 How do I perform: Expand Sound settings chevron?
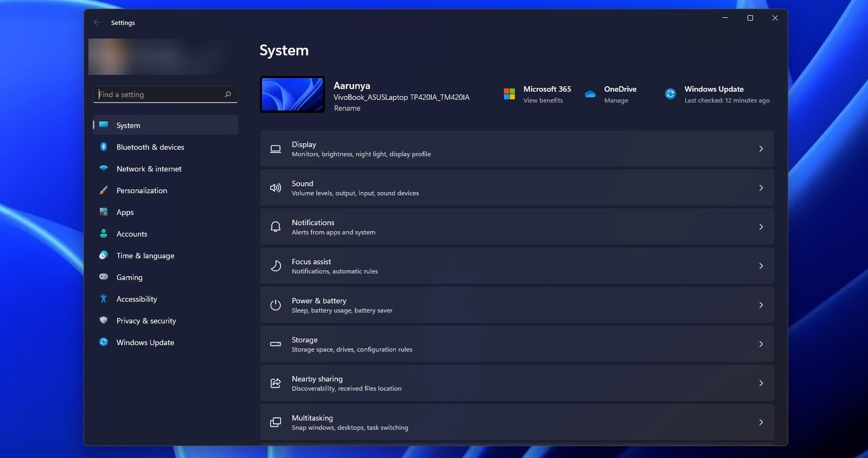point(761,188)
